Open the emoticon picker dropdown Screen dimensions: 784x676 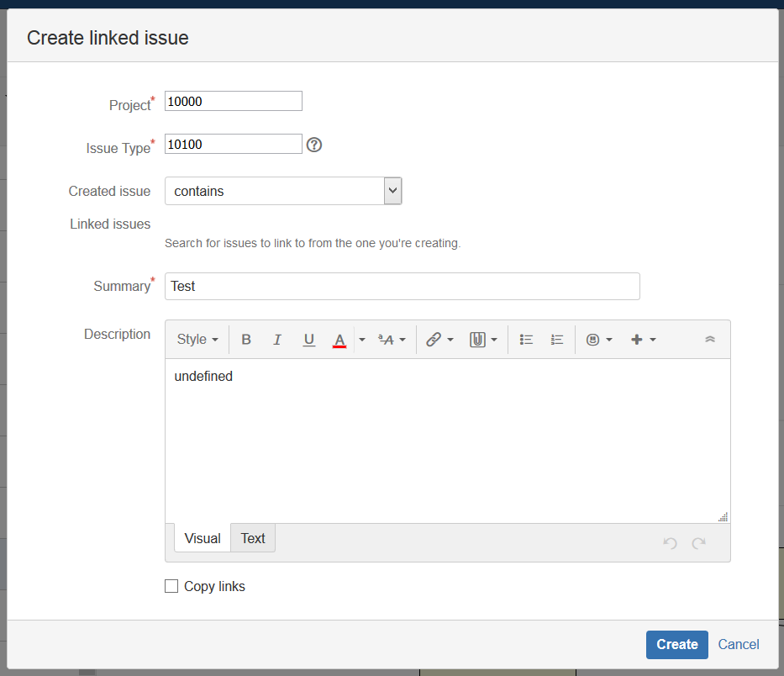pyautogui.click(x=599, y=340)
